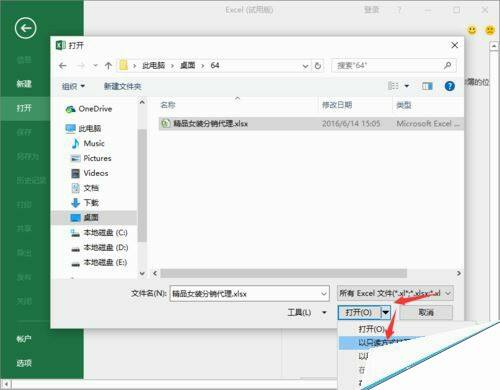Viewport: 500px width, 390px height.
Task: Click 新建文件夹 button
Action: point(123,86)
